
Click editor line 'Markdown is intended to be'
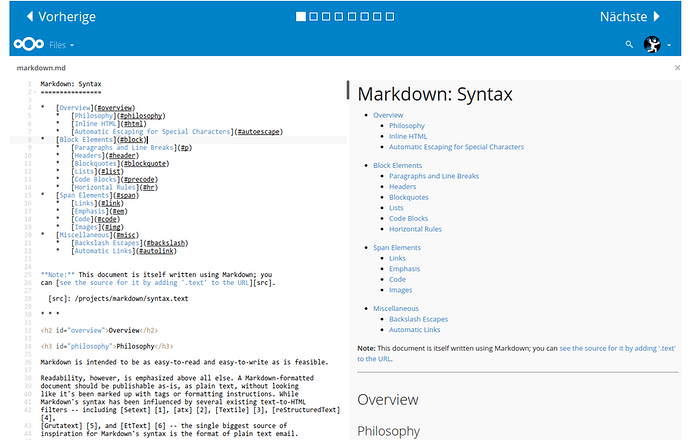(184, 362)
